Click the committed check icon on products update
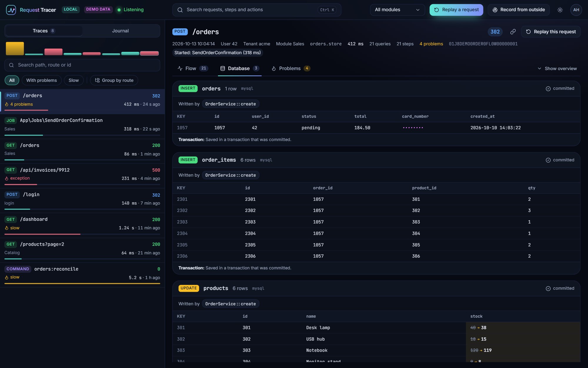This screenshot has width=588, height=368. 548,289
